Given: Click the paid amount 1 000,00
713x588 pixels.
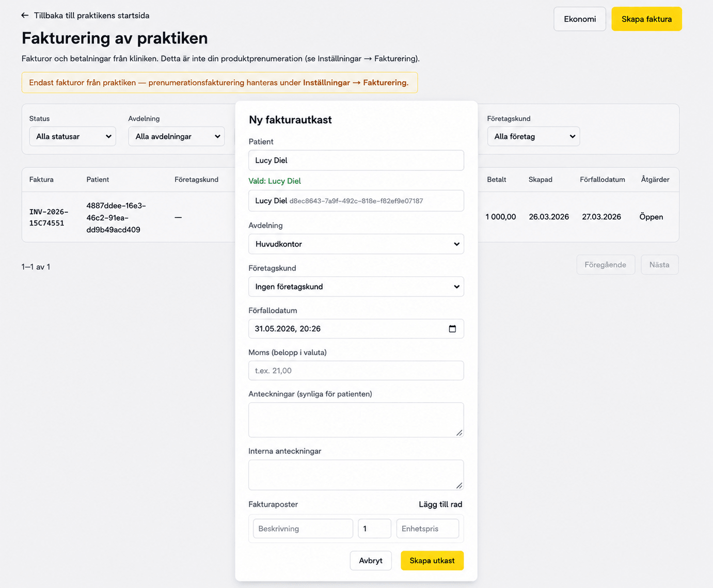Looking at the screenshot, I should coord(501,217).
